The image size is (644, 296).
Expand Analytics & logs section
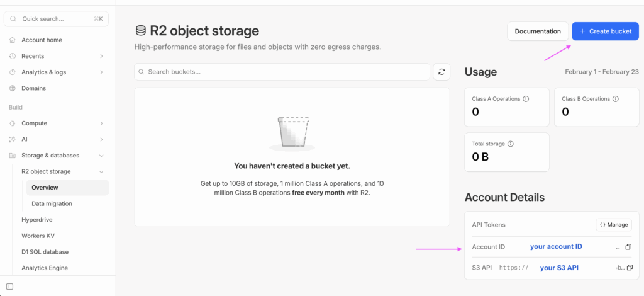coord(101,72)
